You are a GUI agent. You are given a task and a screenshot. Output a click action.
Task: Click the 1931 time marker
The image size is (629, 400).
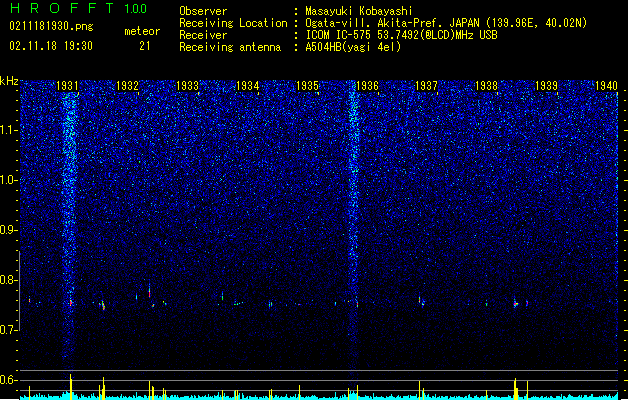[x=67, y=85]
